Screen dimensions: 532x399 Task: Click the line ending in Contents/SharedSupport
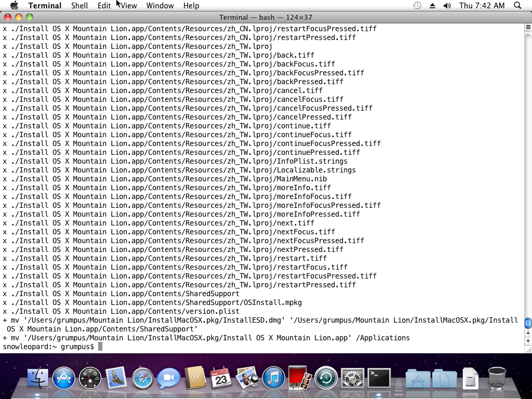121,294
